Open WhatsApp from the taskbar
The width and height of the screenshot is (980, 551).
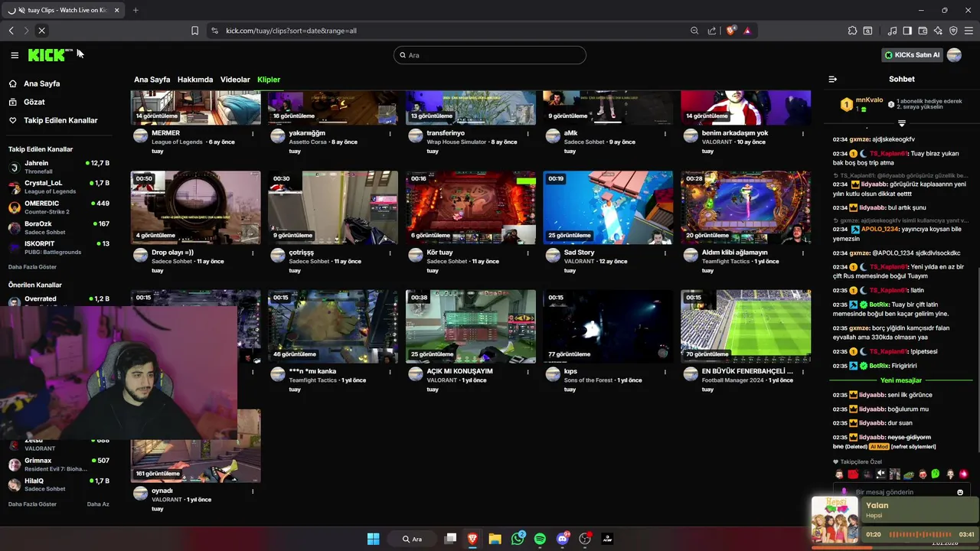point(518,539)
